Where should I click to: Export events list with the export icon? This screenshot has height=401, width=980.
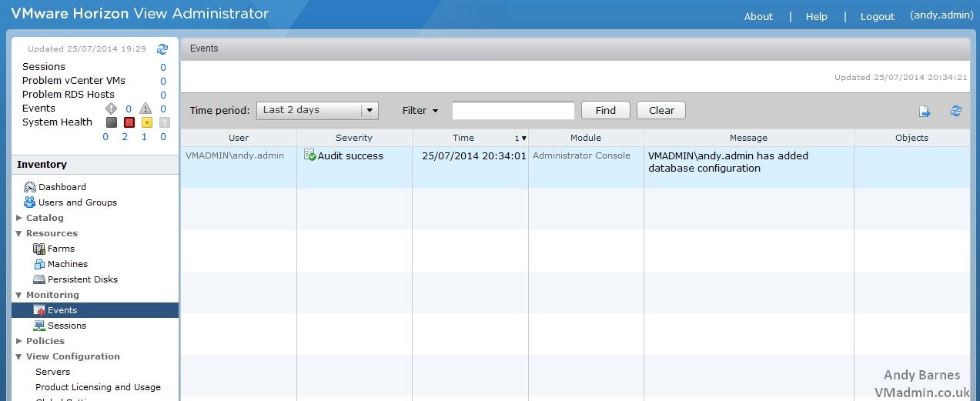pyautogui.click(x=925, y=111)
